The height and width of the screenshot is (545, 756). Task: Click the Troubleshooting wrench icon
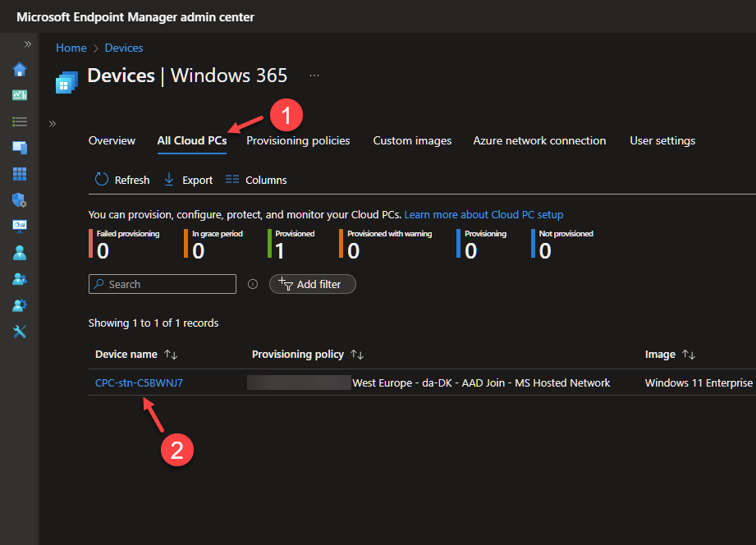(x=19, y=332)
